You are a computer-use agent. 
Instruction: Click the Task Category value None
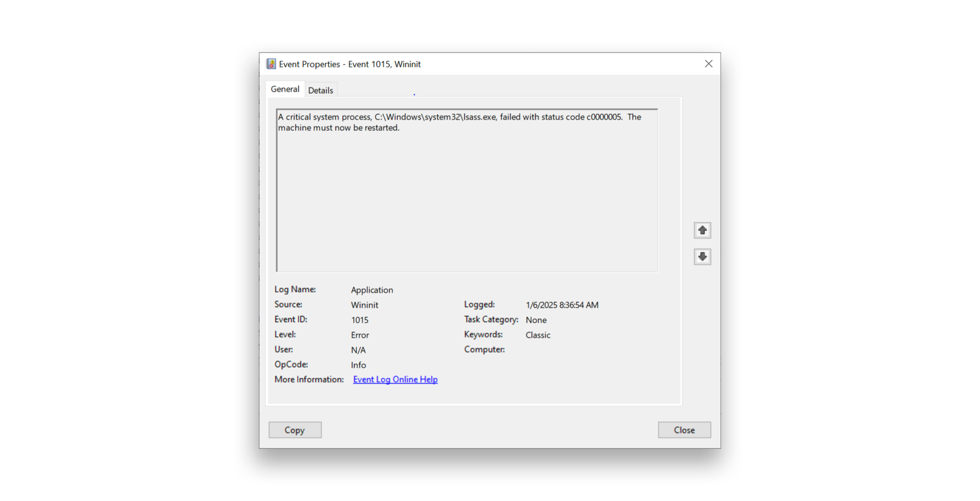[x=536, y=320]
